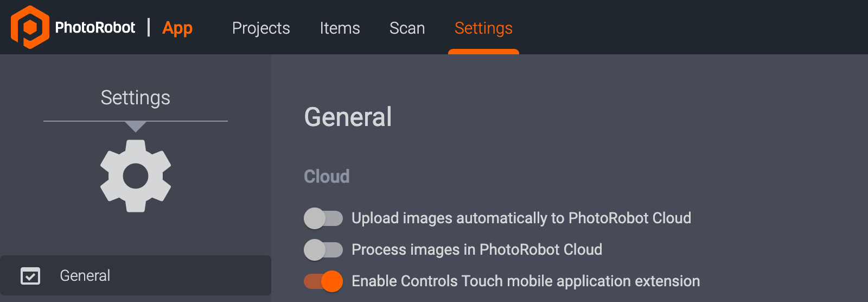Viewport: 868px width, 302px height.
Task: Click the "Upload images automatically to PhotoRobot Cloud" label
Action: pos(521,218)
